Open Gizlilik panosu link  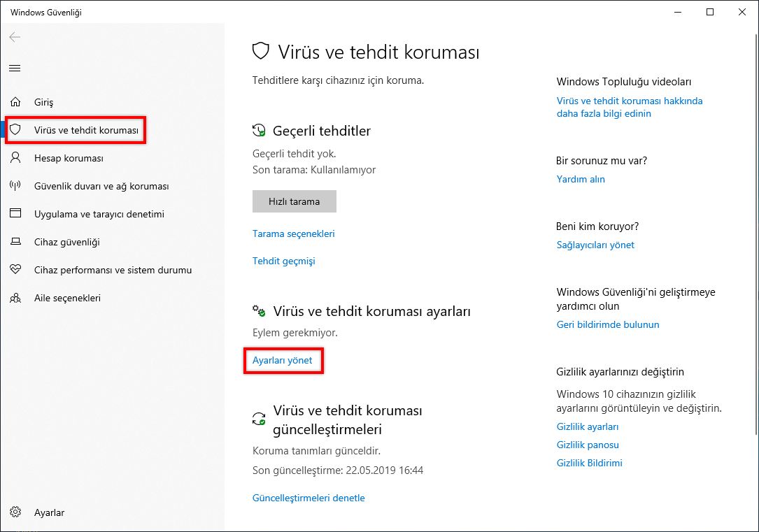click(588, 445)
